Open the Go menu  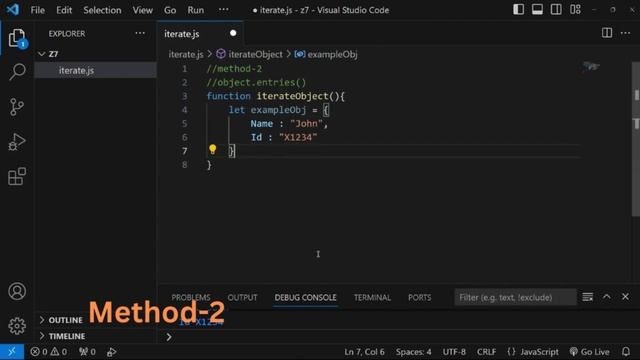pyautogui.click(x=170, y=10)
